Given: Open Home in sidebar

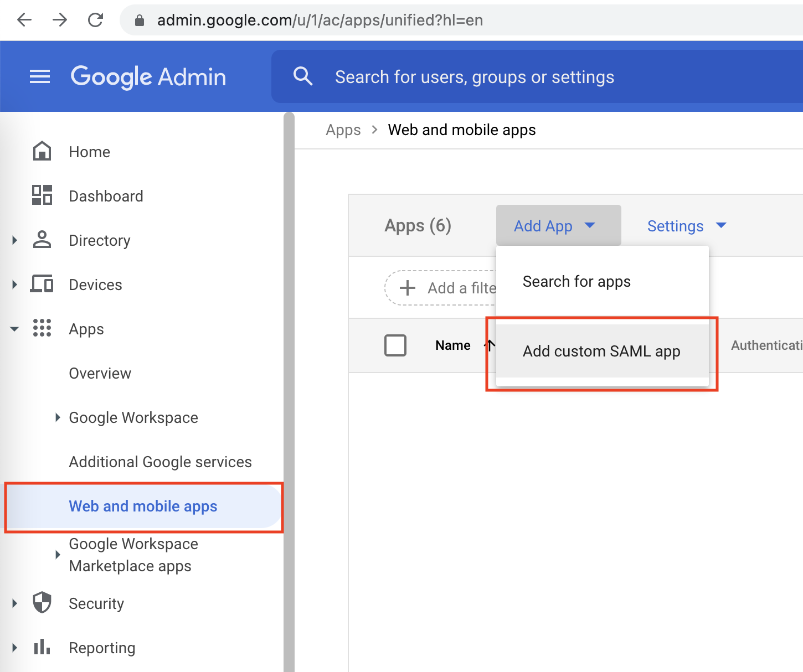Looking at the screenshot, I should pos(90,152).
